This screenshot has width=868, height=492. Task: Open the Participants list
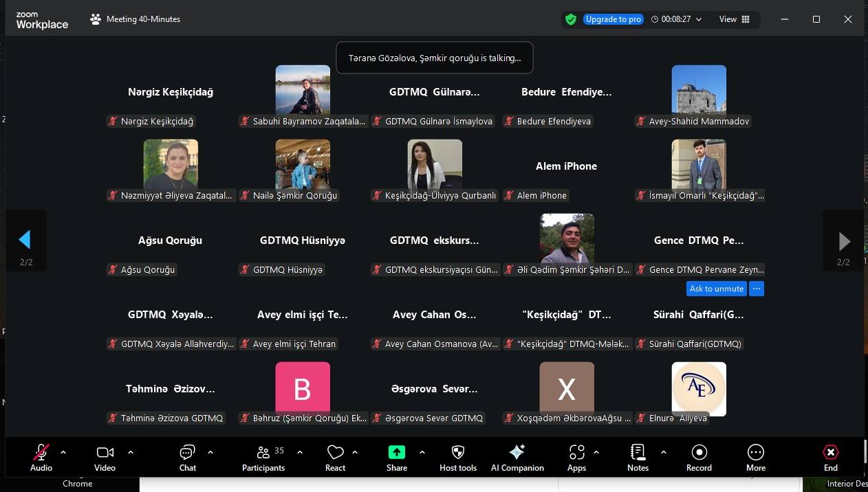point(263,458)
